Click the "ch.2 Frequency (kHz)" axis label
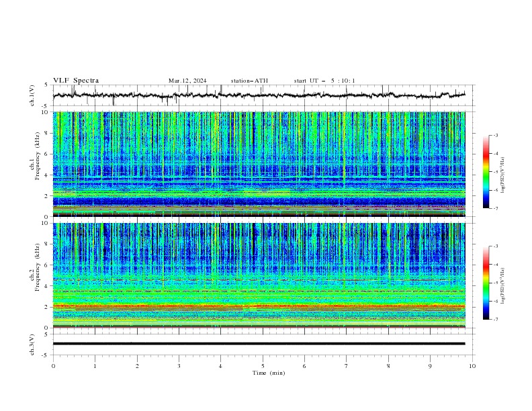532x411 pixels. click(35, 267)
